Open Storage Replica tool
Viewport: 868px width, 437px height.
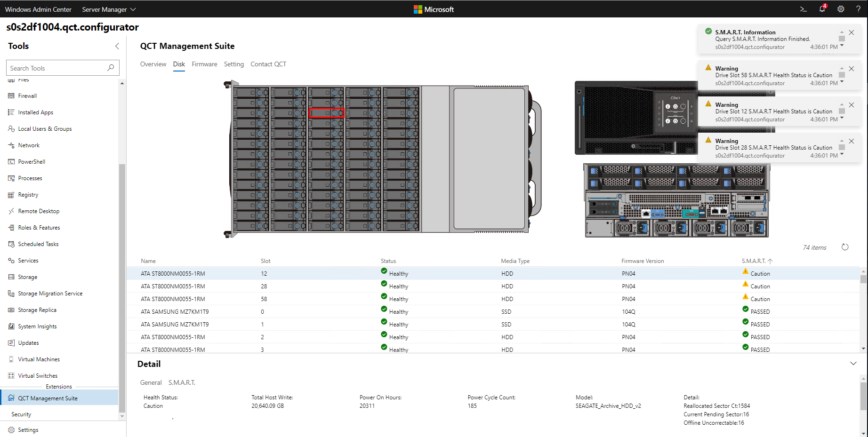[x=37, y=310]
